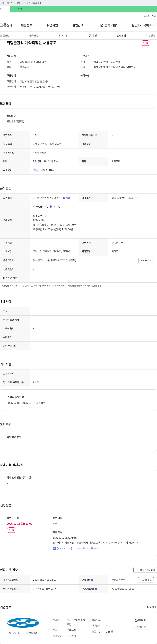Click the help icon next to 구인인증번호
157x644 pixels.
[96, 589]
